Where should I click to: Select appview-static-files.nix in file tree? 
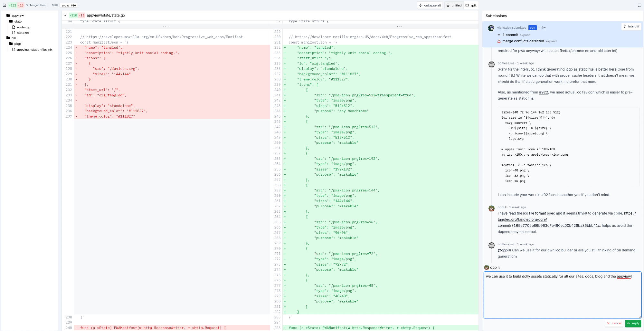click(x=34, y=50)
